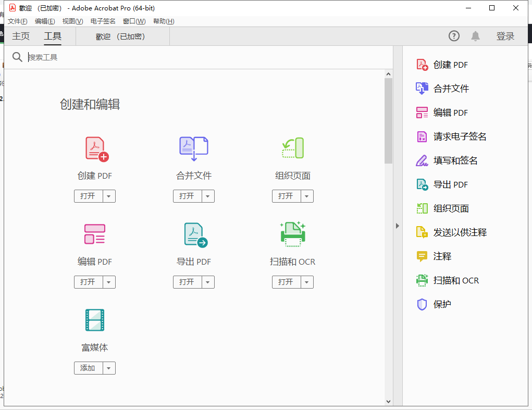Click the 创建 PDF icon in the tools grid
532x410 pixels.
pos(97,148)
